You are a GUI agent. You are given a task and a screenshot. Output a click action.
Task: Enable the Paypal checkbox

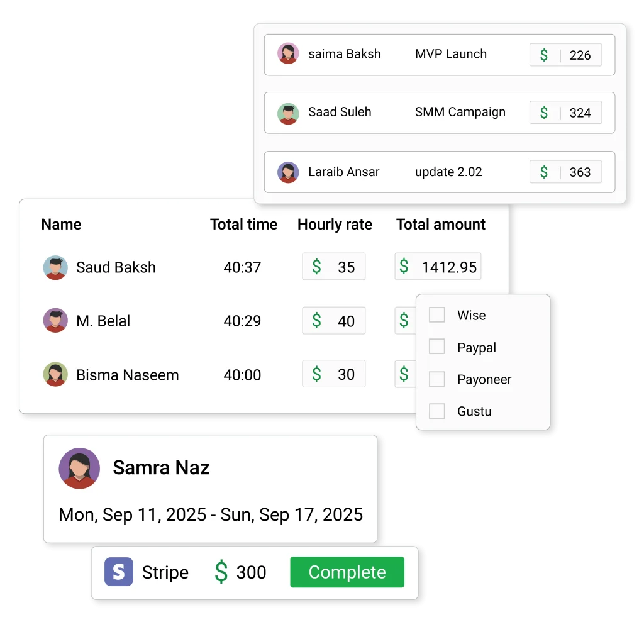[437, 347]
